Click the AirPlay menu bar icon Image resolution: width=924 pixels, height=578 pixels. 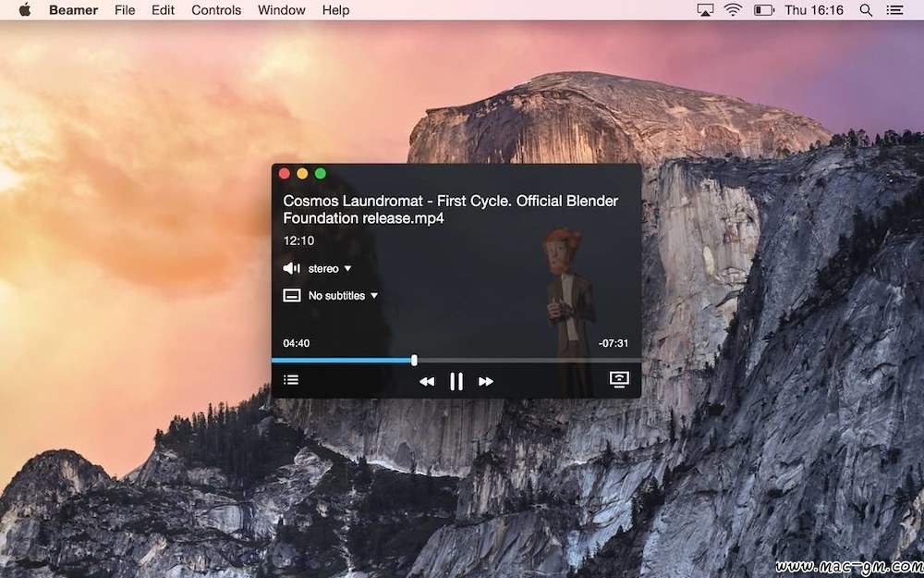705,10
